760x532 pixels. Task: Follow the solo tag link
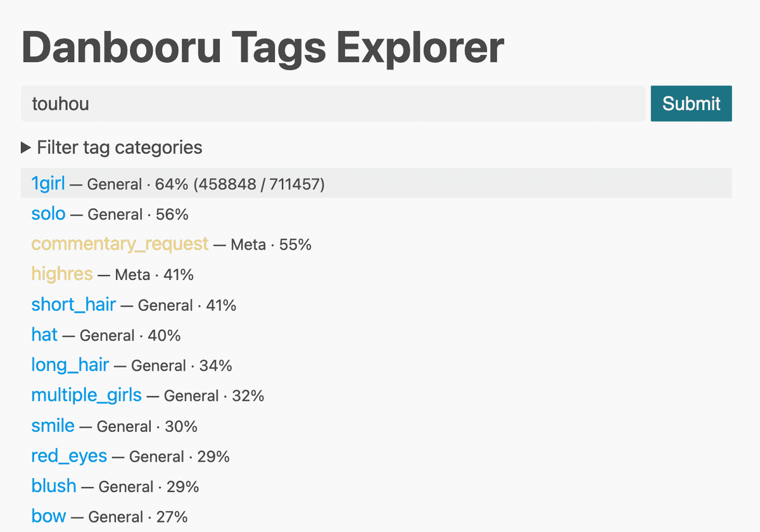tap(48, 214)
